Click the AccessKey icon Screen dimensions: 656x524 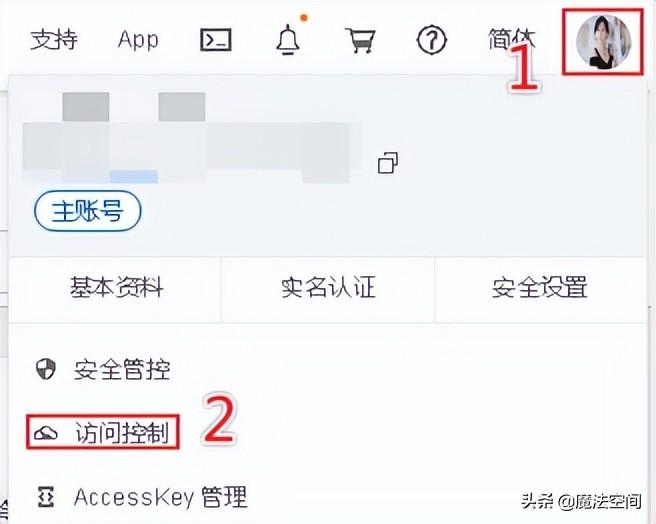coord(46,497)
